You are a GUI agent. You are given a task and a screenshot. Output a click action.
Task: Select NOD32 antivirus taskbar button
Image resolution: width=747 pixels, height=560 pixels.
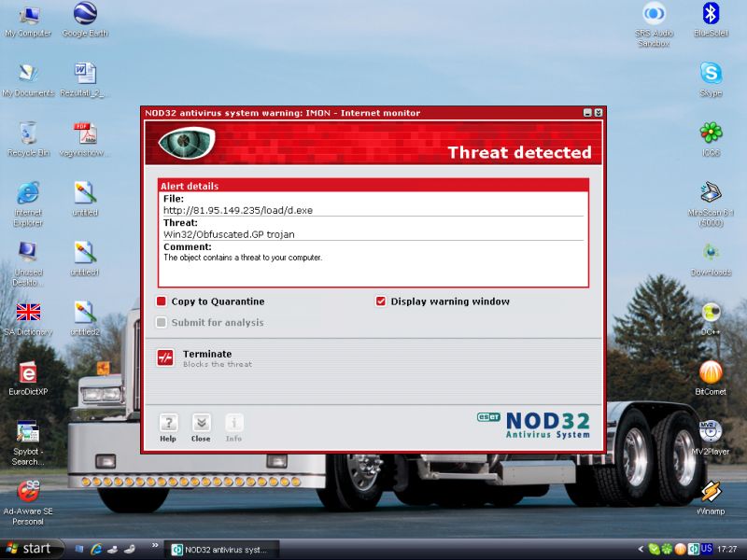tap(222, 549)
